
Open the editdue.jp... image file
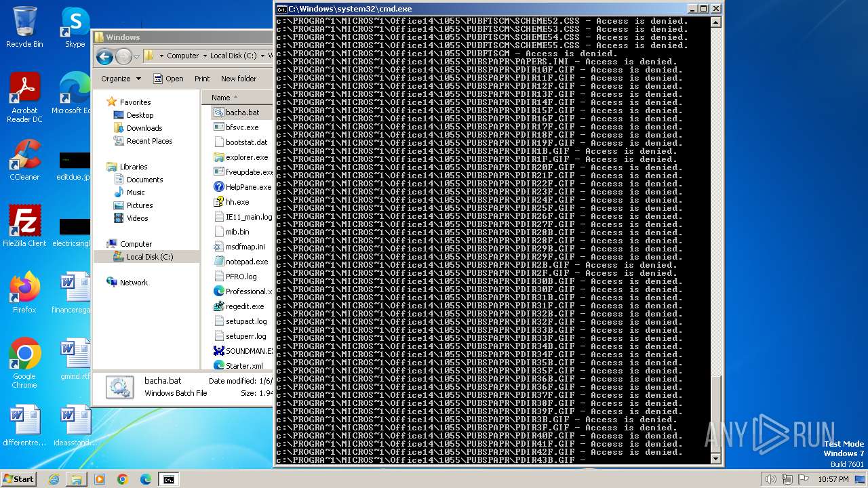(x=73, y=165)
